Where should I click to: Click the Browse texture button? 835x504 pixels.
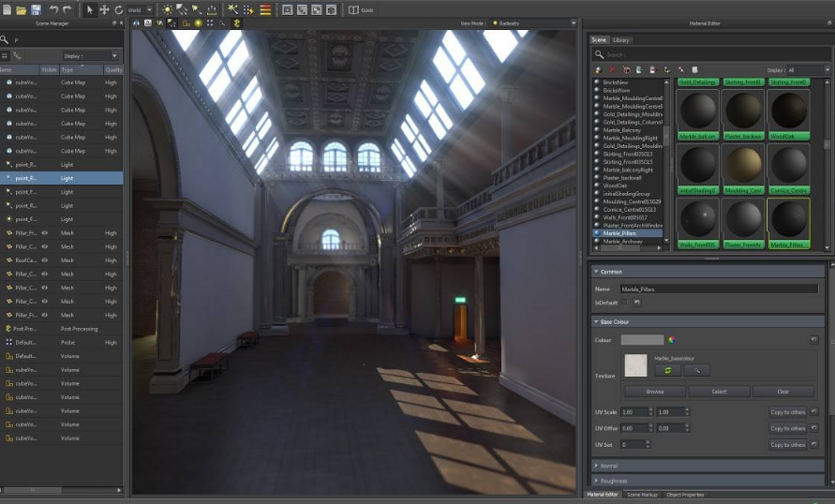[655, 392]
